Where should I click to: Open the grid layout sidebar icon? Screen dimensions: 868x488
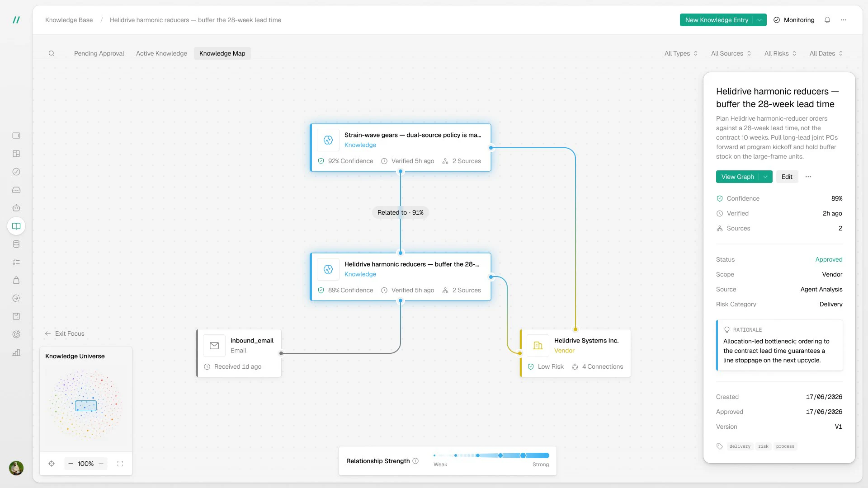[x=16, y=154]
